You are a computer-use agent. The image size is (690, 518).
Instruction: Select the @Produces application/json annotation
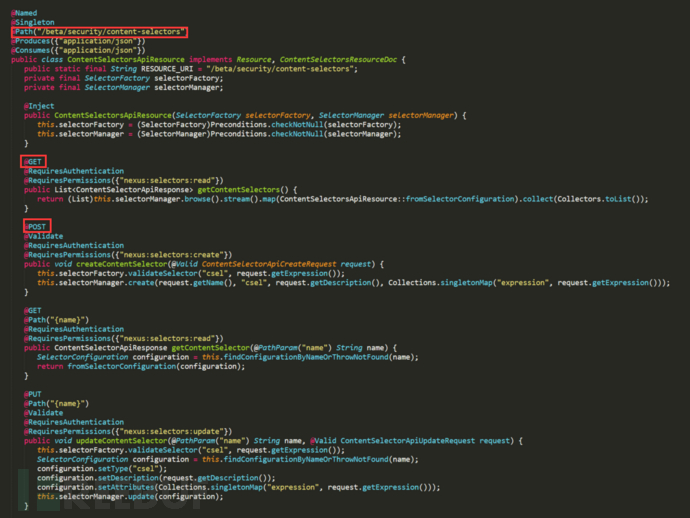(x=78, y=41)
